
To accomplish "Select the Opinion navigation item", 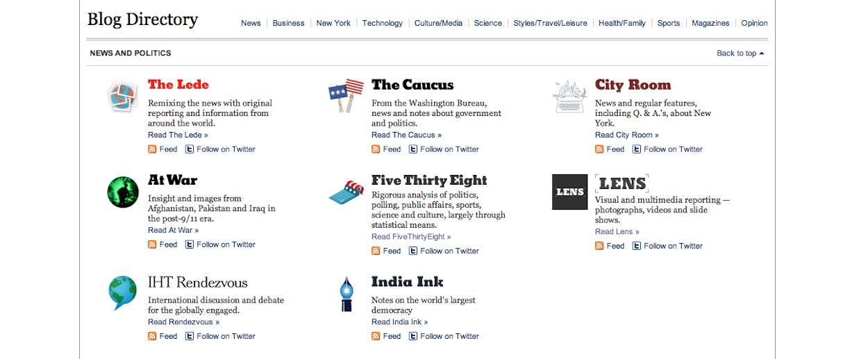I will 754,23.
